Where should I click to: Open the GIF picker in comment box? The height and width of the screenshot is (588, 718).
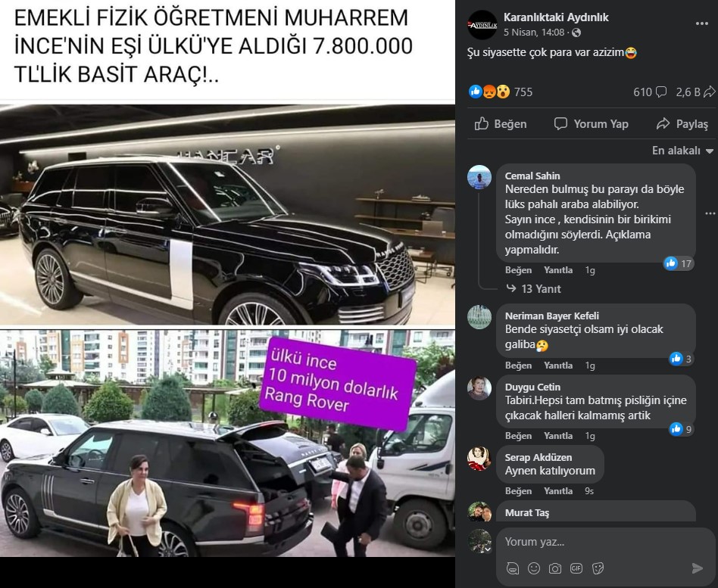[576, 568]
